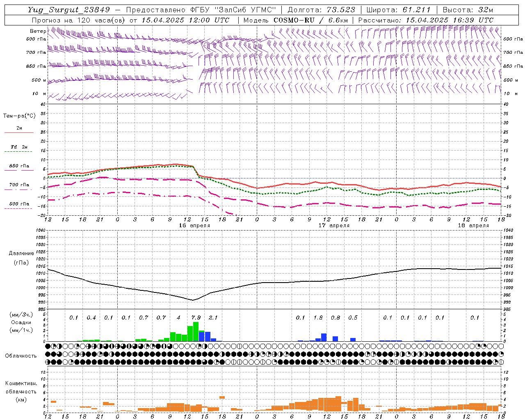This screenshot has width=525, height=420.
Task: Select the text Предоставлено ФГБУ "ЗапСиб УГМС"
Action: point(201,10)
